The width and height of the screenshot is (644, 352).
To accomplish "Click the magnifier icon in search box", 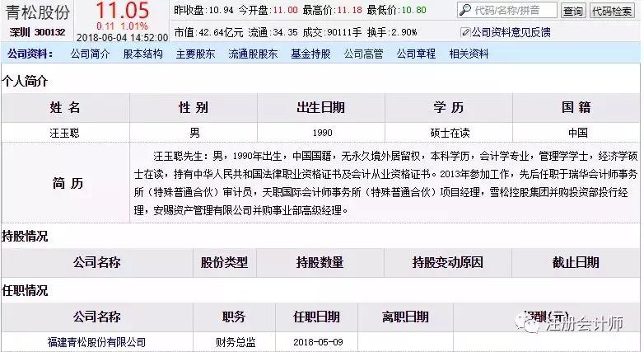I will [x=465, y=10].
